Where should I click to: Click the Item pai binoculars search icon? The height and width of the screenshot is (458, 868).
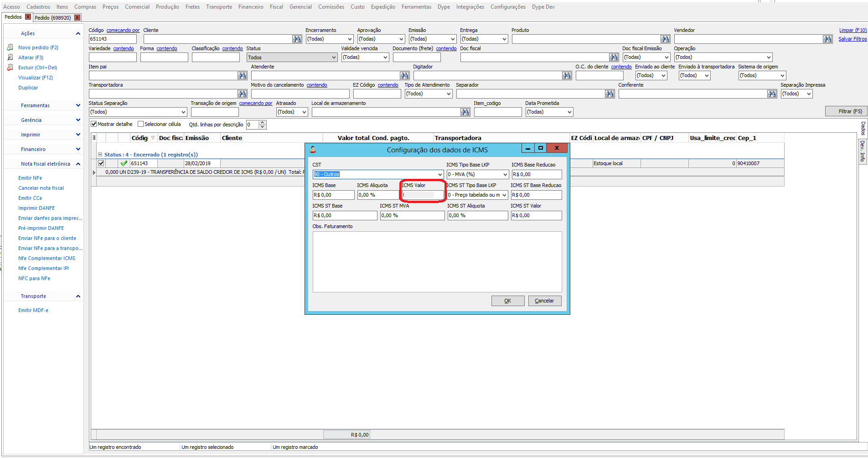[242, 76]
